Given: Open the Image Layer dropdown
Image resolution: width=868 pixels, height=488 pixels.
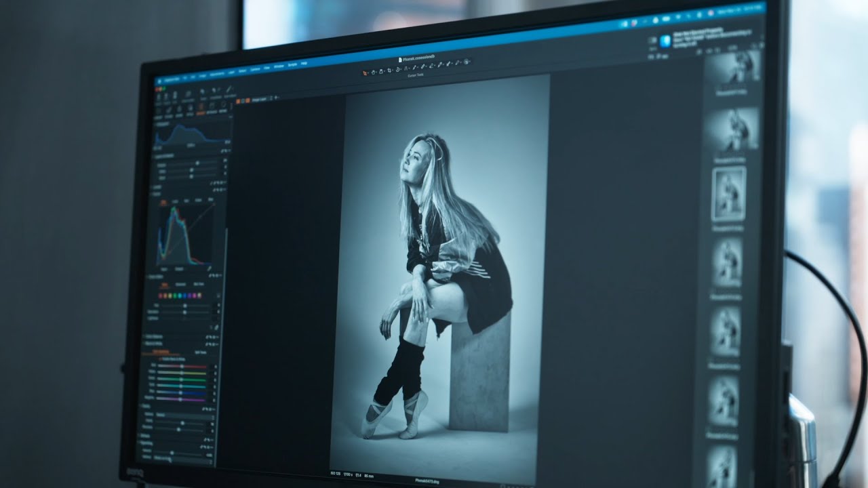Looking at the screenshot, I should point(260,99).
